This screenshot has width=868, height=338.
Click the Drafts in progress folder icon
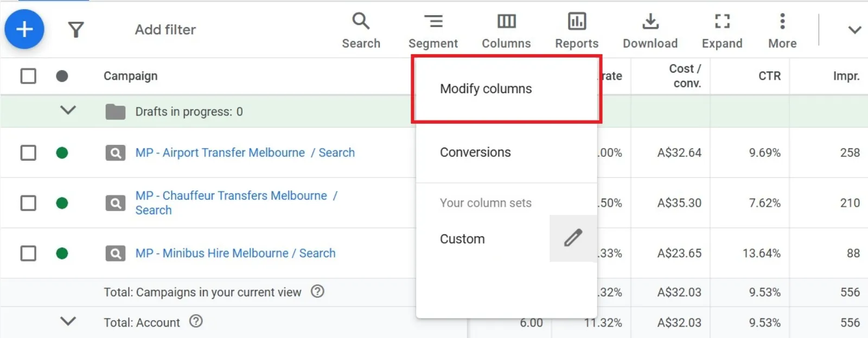pos(115,112)
